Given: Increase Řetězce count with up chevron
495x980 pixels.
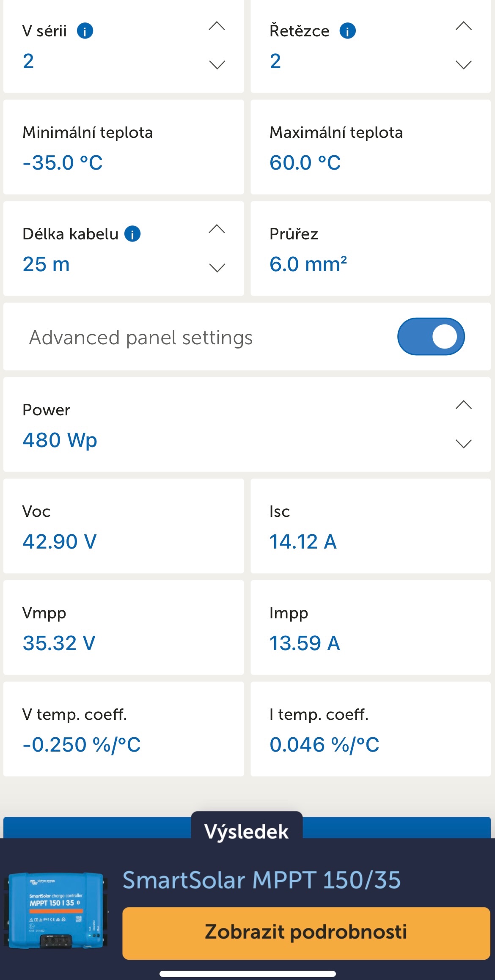Looking at the screenshot, I should point(464,26).
